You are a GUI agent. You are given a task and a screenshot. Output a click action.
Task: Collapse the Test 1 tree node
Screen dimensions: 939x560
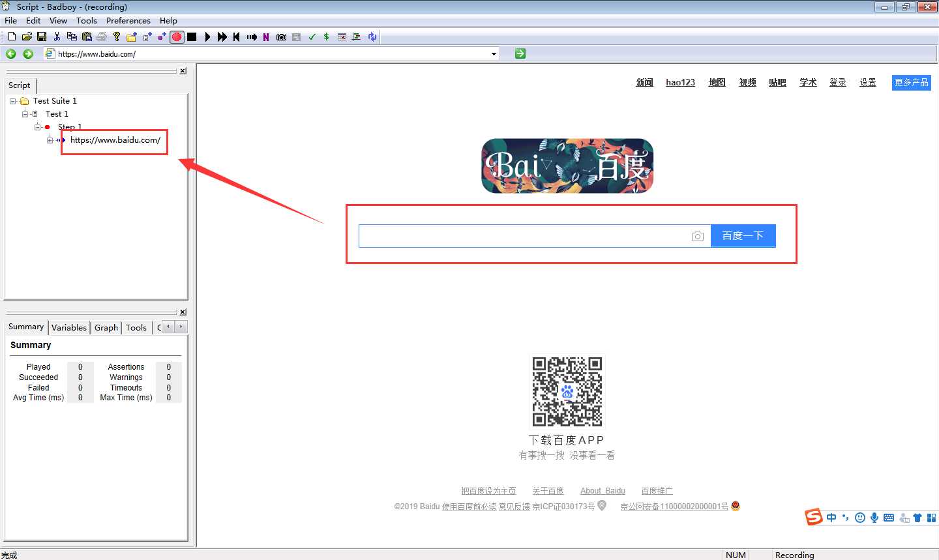25,114
